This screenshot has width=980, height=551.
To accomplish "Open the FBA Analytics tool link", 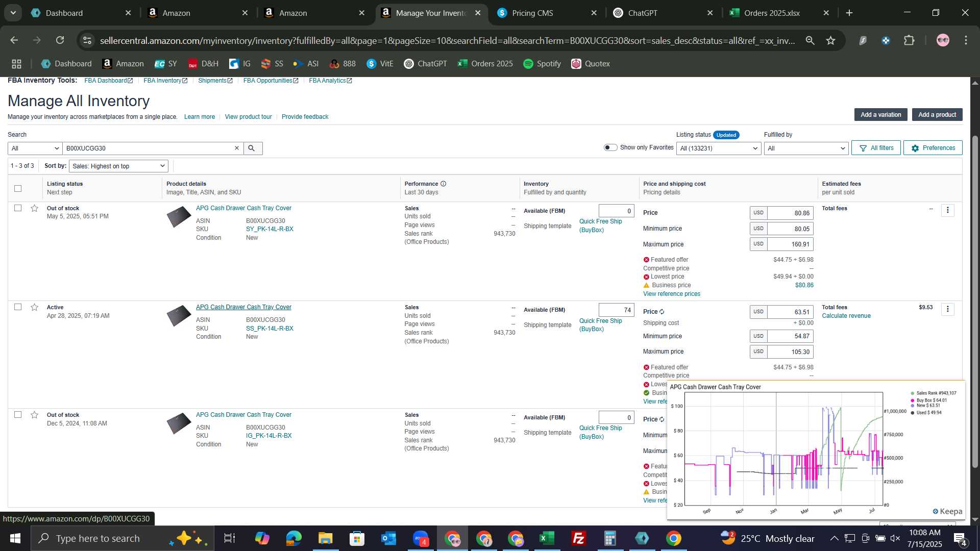I will coord(330,81).
